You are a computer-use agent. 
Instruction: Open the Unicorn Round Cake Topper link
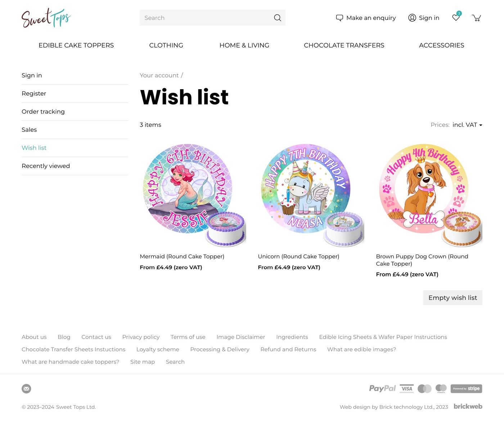298,257
